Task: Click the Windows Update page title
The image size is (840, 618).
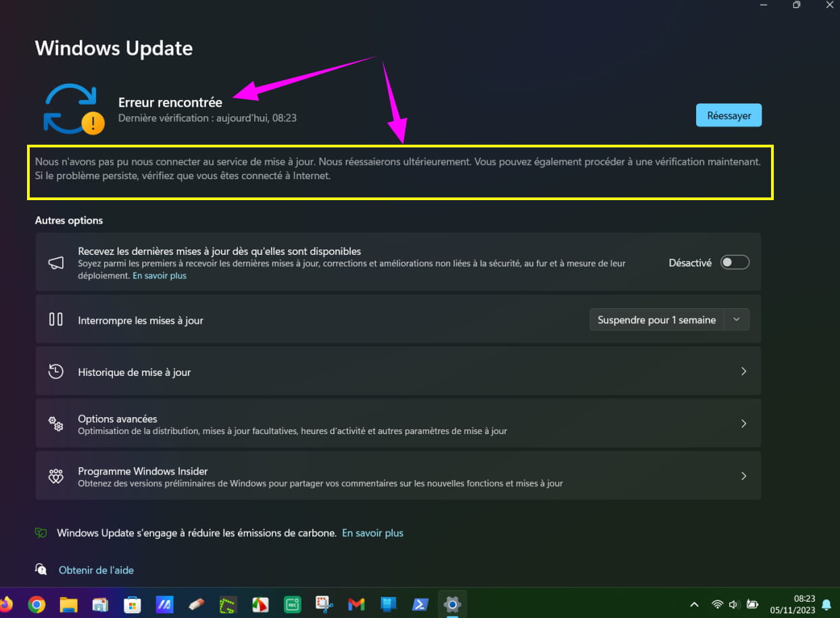Action: click(x=114, y=49)
